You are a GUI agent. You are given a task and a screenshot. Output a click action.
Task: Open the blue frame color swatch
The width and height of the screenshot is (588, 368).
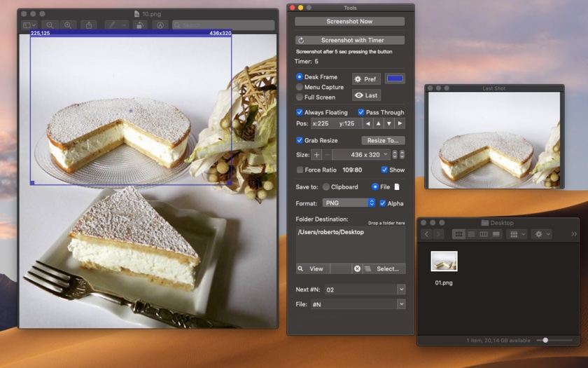[x=395, y=79]
